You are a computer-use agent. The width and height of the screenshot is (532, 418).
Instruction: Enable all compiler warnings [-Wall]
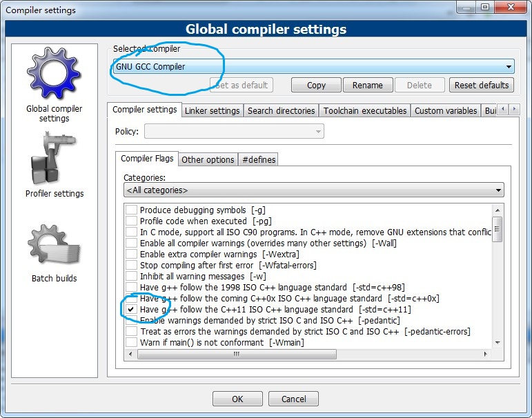131,243
